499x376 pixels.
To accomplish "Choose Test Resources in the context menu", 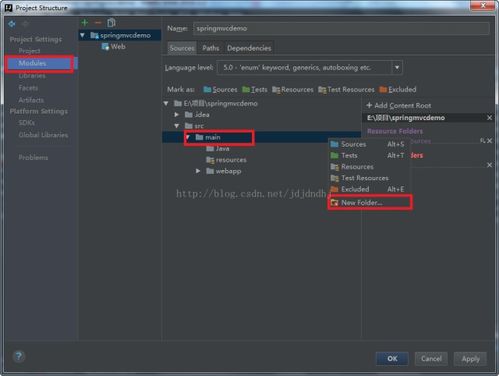I will click(369, 178).
